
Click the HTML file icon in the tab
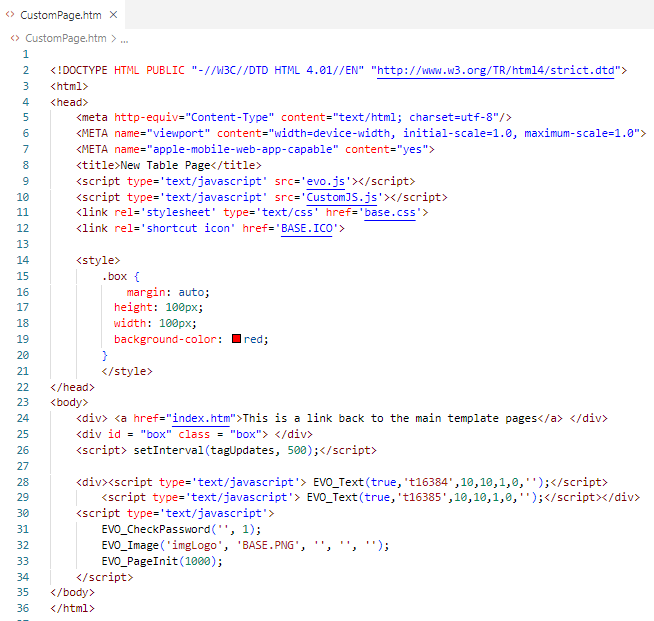coord(10,15)
